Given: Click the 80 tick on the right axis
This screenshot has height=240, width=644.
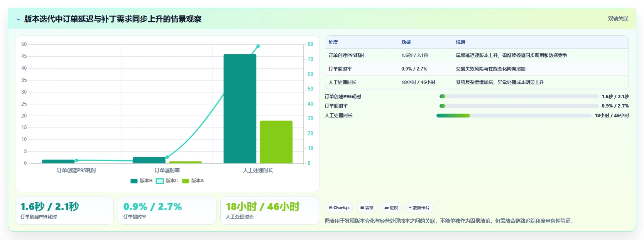Looking at the screenshot, I should [x=310, y=44].
